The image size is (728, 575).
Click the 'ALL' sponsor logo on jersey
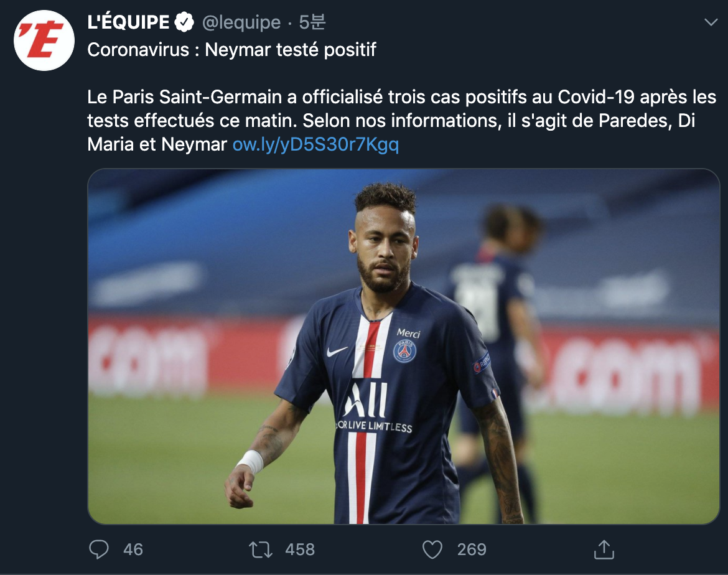(x=365, y=400)
